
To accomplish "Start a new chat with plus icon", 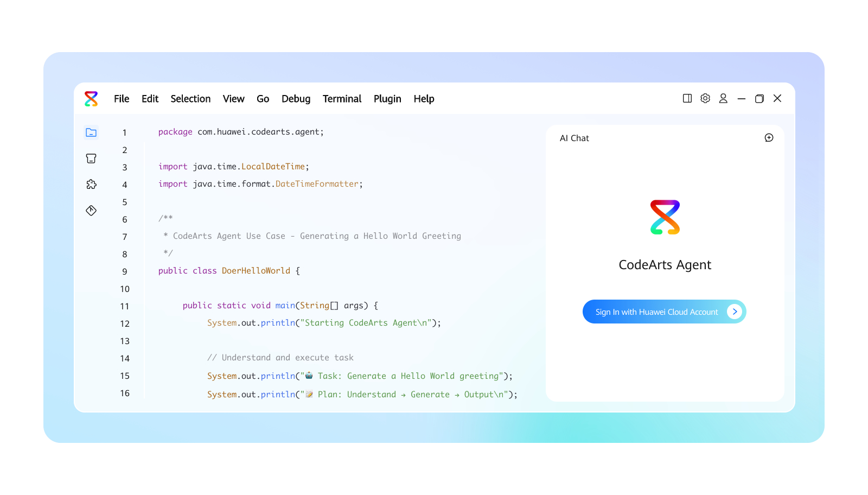I will [769, 138].
